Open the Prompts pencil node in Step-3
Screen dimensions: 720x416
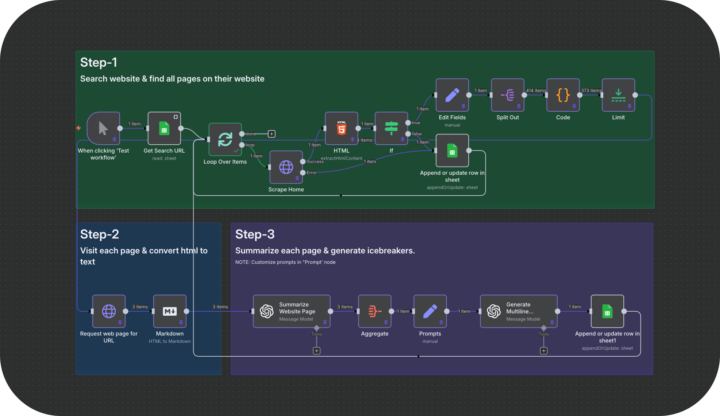click(x=429, y=311)
